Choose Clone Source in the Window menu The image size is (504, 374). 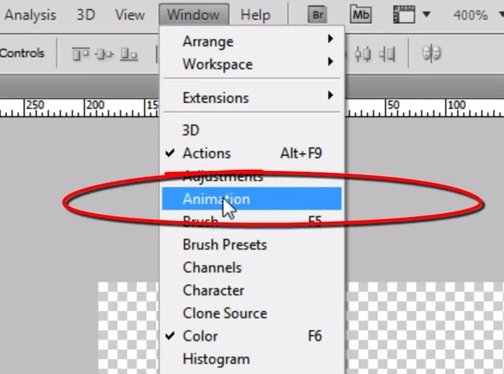252,313
